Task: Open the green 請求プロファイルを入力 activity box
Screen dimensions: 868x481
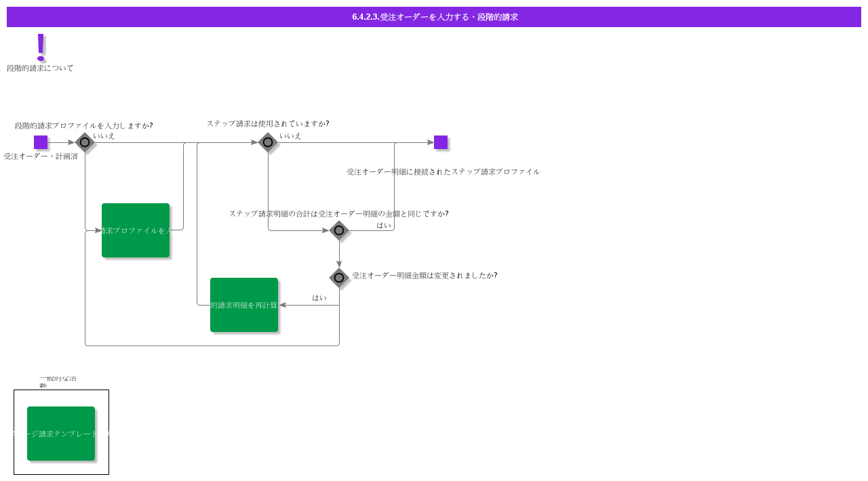Action: coord(136,230)
